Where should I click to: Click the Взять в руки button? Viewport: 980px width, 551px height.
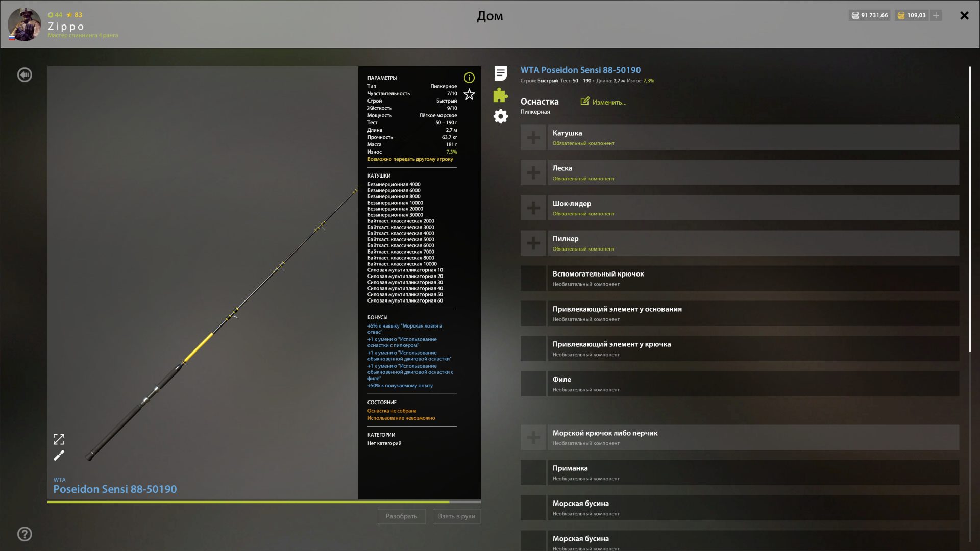(456, 516)
